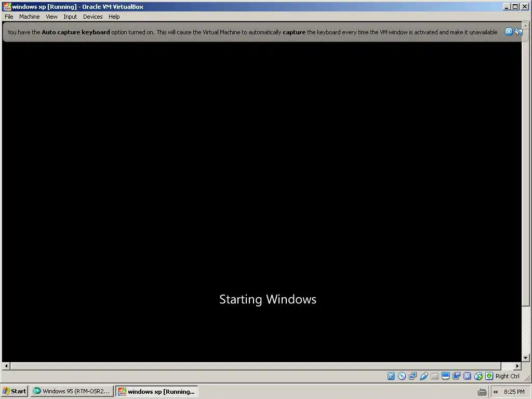Click the display monitor indicator icon

point(445,376)
